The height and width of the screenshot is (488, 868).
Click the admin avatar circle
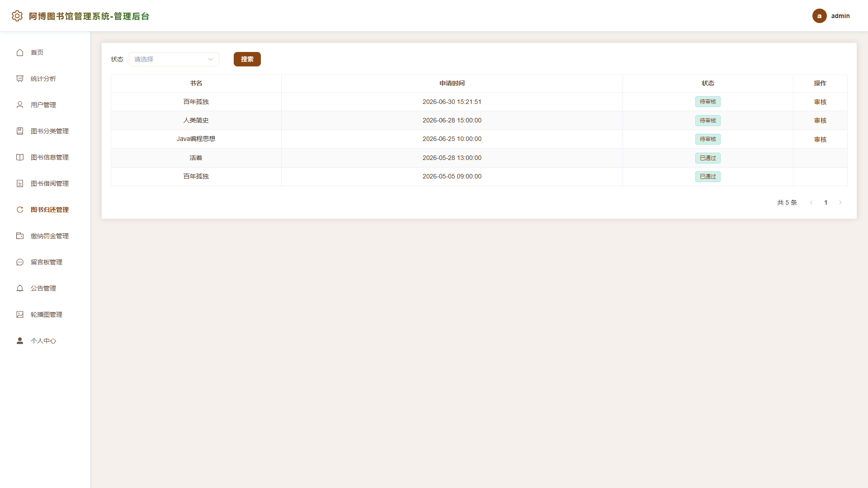[820, 16]
